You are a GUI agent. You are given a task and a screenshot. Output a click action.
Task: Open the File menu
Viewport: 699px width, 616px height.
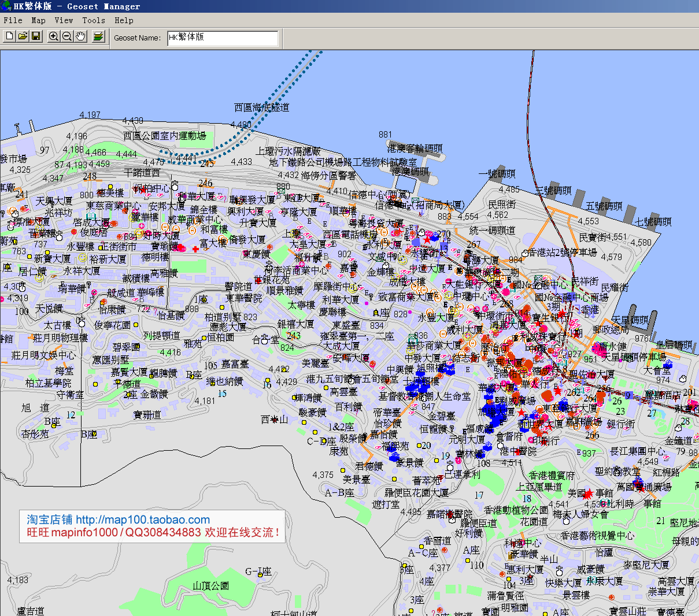pos(13,20)
